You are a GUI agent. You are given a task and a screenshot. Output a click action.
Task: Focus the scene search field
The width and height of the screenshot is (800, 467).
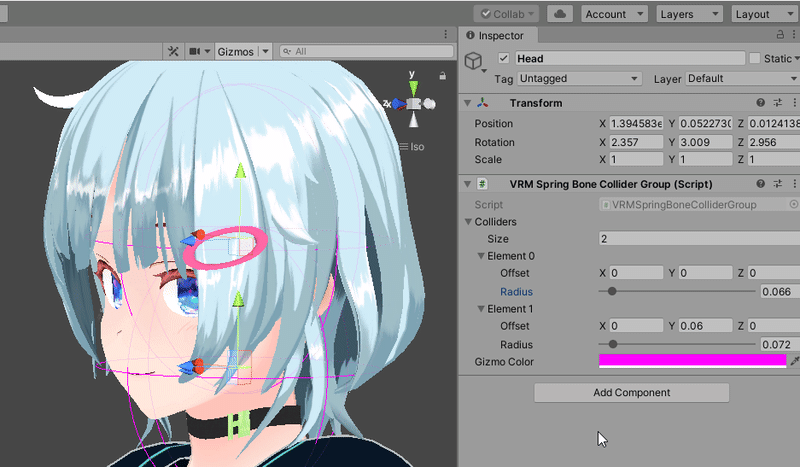(366, 51)
